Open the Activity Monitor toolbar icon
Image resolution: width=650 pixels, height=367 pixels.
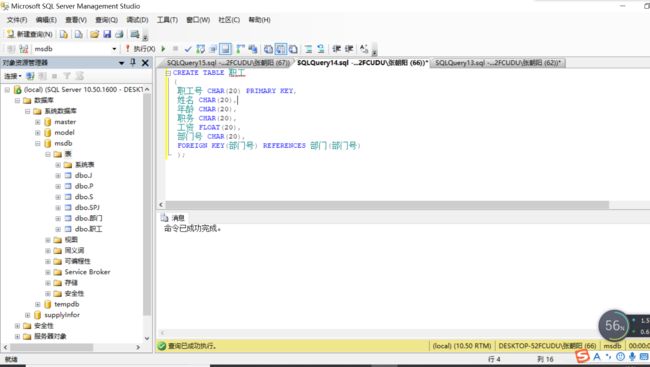pos(135,34)
